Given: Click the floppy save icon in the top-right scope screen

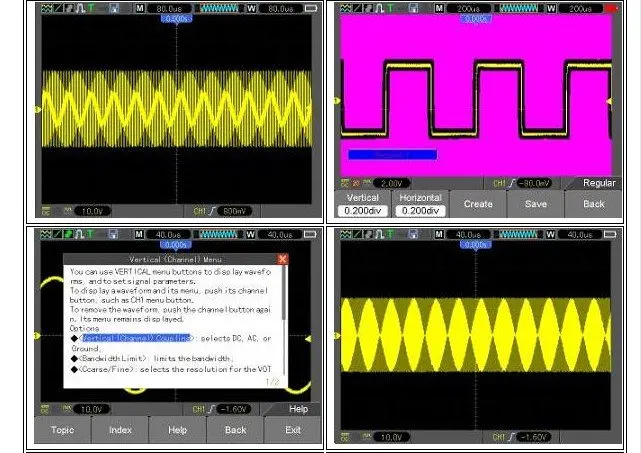Looking at the screenshot, I should click(413, 8).
